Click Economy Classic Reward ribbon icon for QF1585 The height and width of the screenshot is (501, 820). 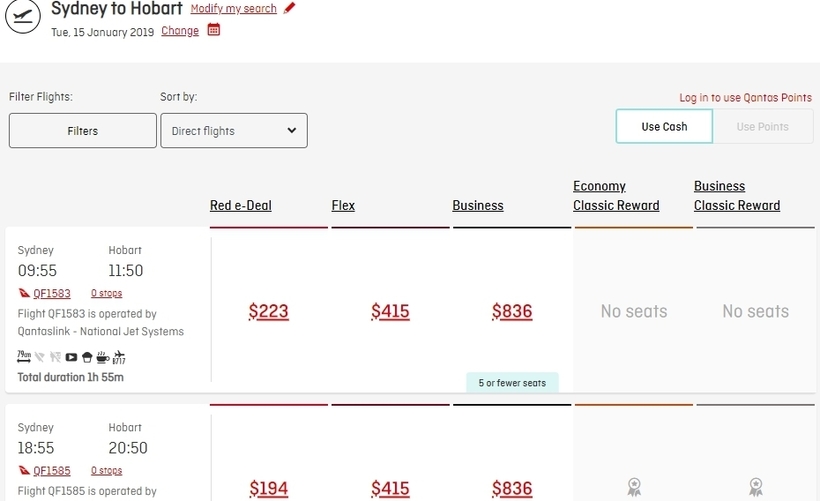pos(634,487)
